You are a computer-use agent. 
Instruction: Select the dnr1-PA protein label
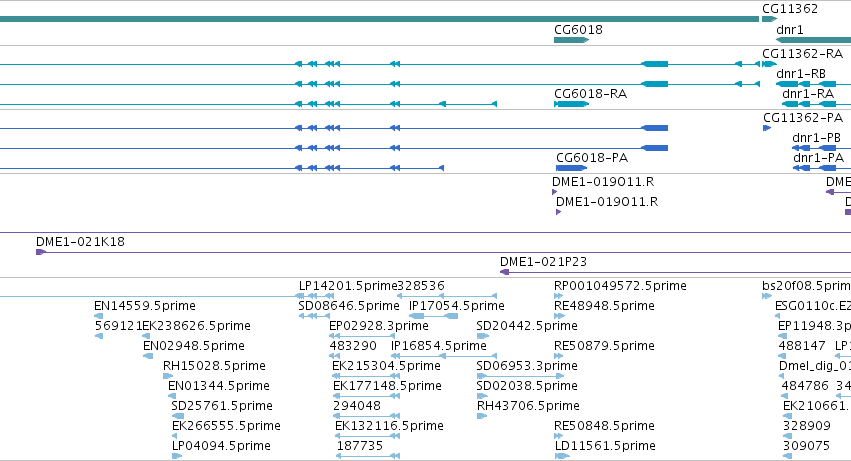point(818,158)
